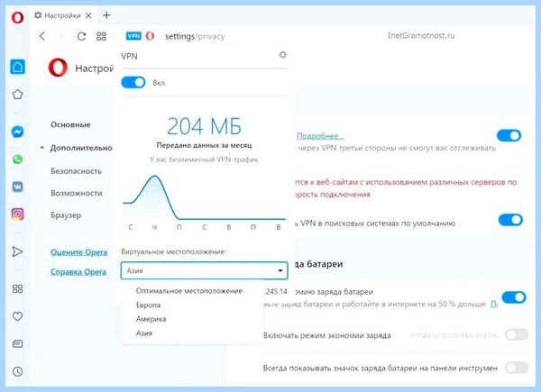
Task: Choose Оптимальное местоположение option
Action: point(189,291)
